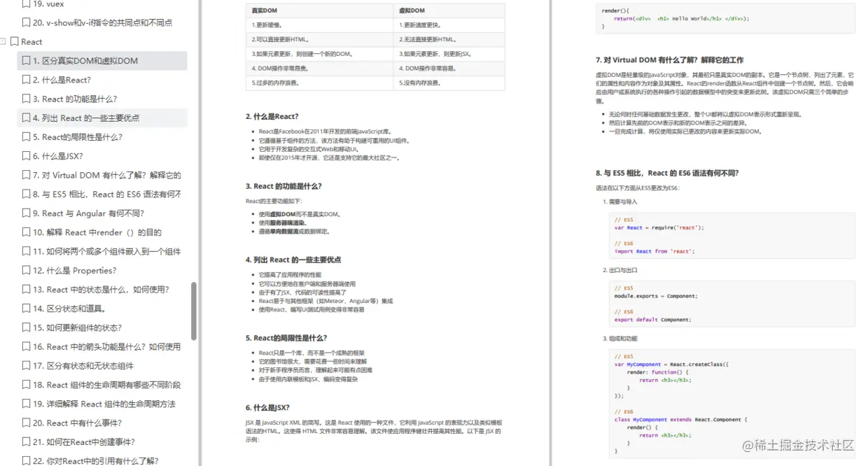Click bookmark icon of '10. 解释 React 中render()的目的'
The width and height of the screenshot is (868, 466).
[26, 232]
